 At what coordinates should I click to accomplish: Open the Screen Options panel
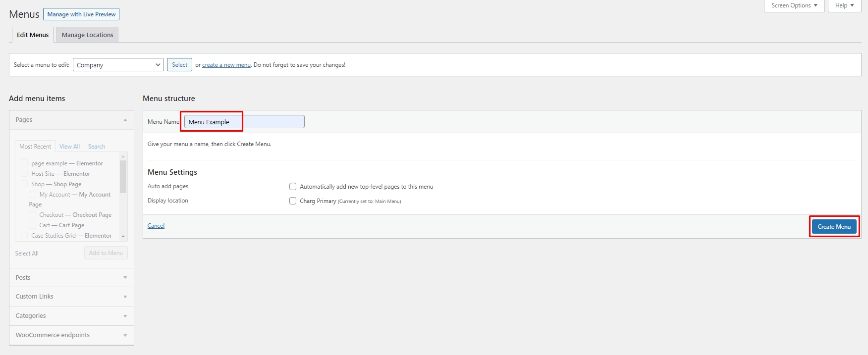(794, 5)
